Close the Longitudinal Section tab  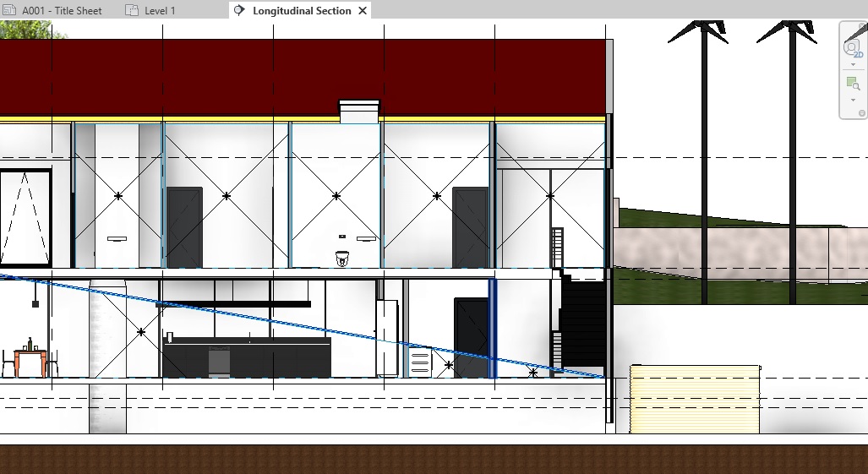(x=363, y=11)
